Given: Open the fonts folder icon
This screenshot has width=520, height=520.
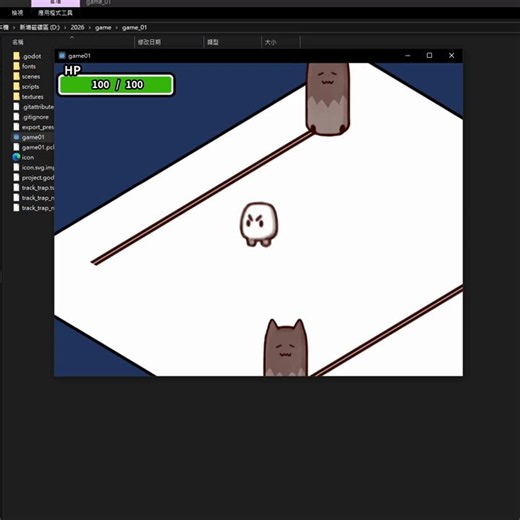Looking at the screenshot, I should [16, 66].
